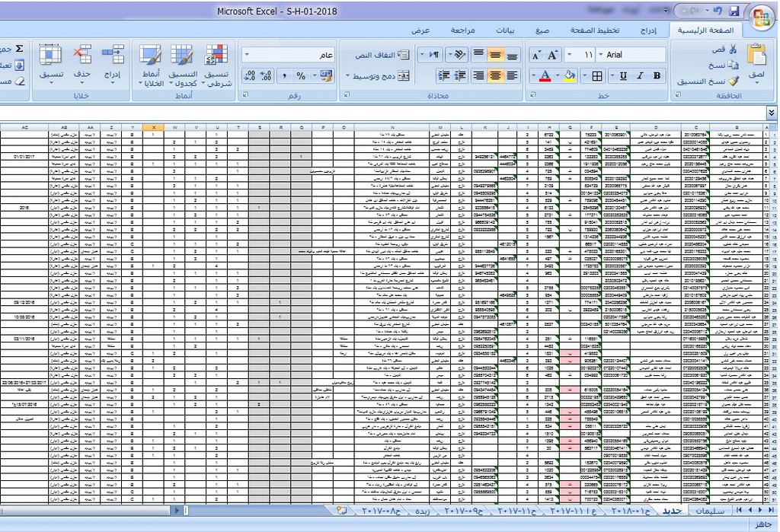Toggle middle vertical alignment
Viewport: 780px width, 532px height.
tap(495, 55)
